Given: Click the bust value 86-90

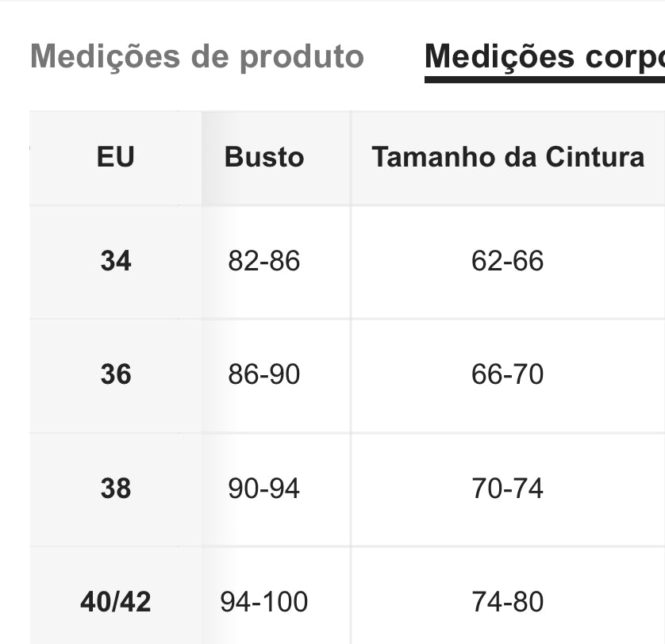Looking at the screenshot, I should [263, 374].
